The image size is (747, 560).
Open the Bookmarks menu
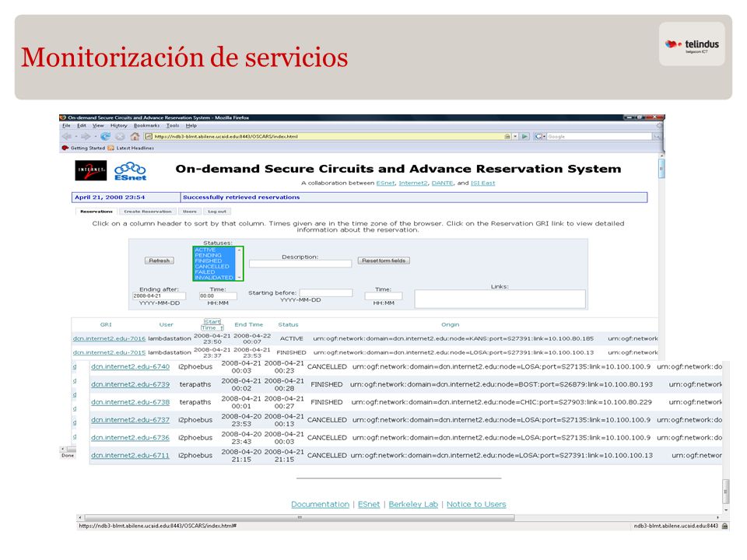point(147,126)
